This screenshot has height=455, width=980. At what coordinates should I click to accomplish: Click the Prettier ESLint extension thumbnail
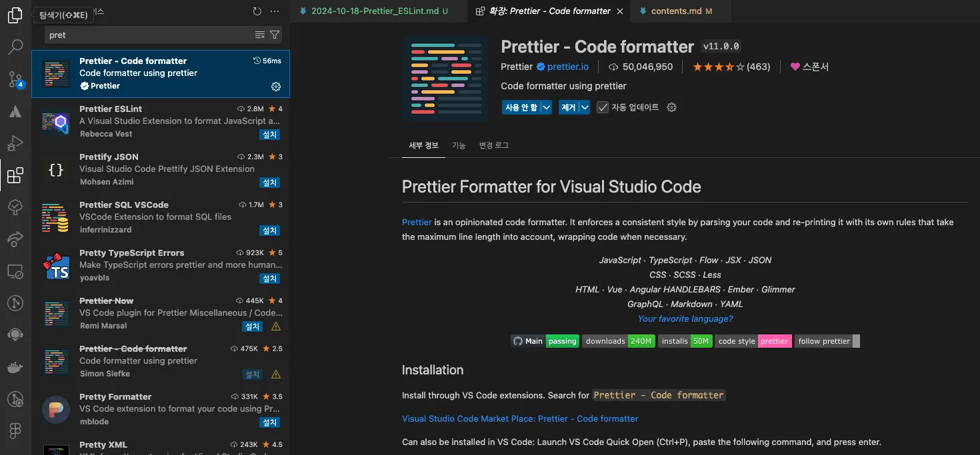56,122
